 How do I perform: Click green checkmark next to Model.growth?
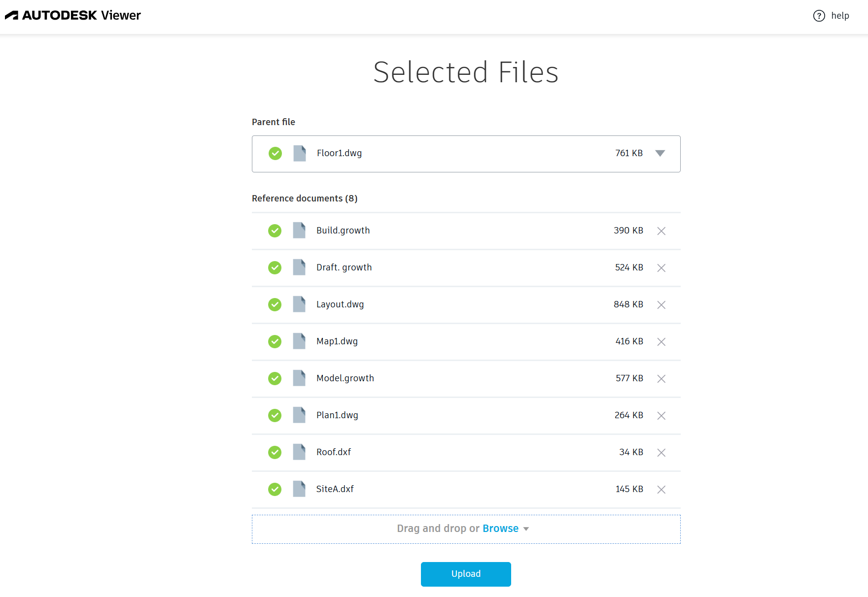[275, 378]
